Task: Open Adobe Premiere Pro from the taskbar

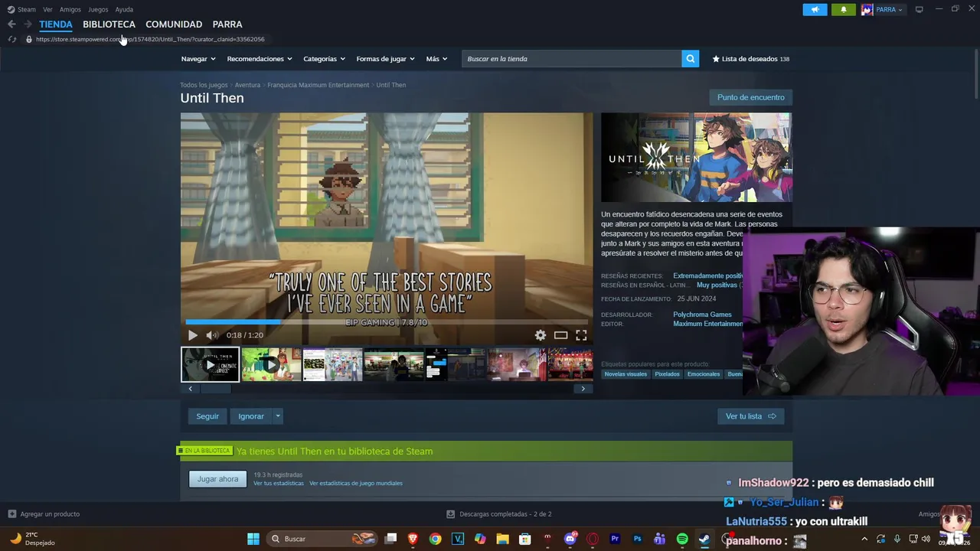Action: [615, 539]
